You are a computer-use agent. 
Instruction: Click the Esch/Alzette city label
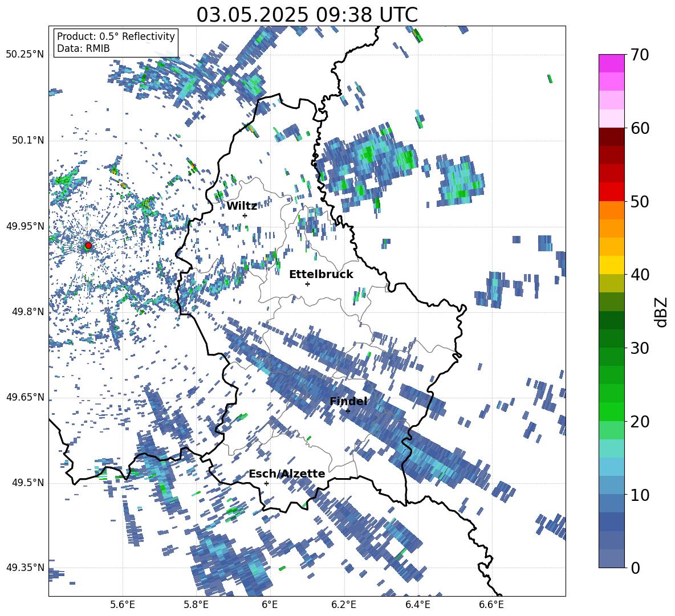(287, 474)
